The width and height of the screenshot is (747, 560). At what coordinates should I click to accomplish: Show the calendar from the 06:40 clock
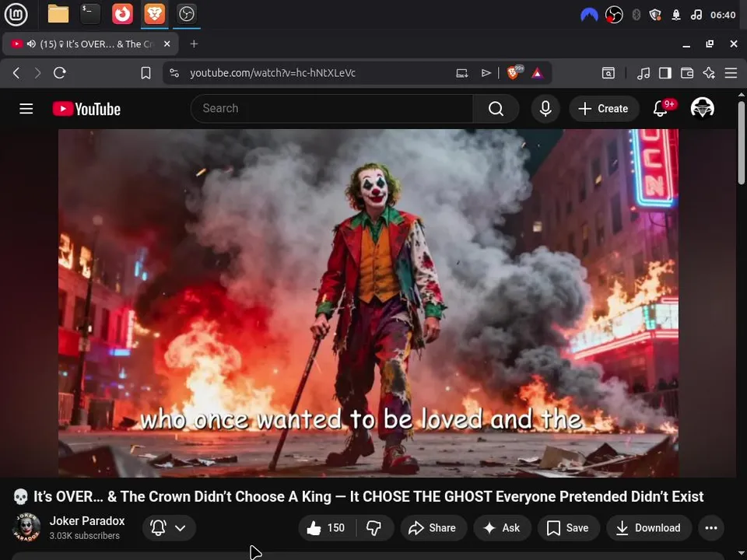click(723, 15)
